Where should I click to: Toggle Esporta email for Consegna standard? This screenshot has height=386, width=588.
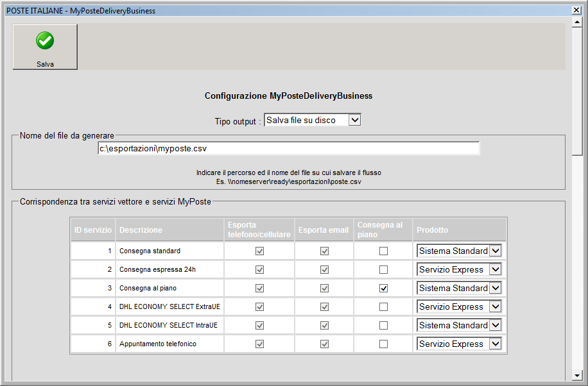coord(324,251)
